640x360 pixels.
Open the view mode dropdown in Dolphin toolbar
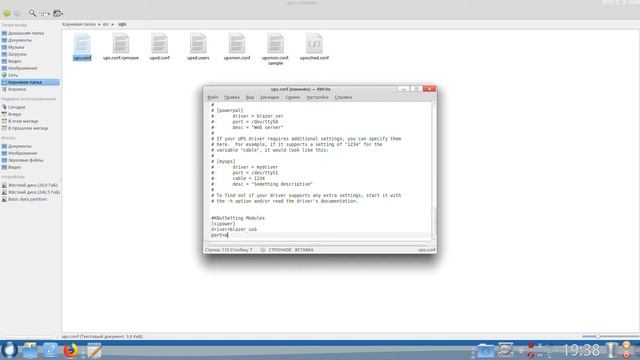45,13
